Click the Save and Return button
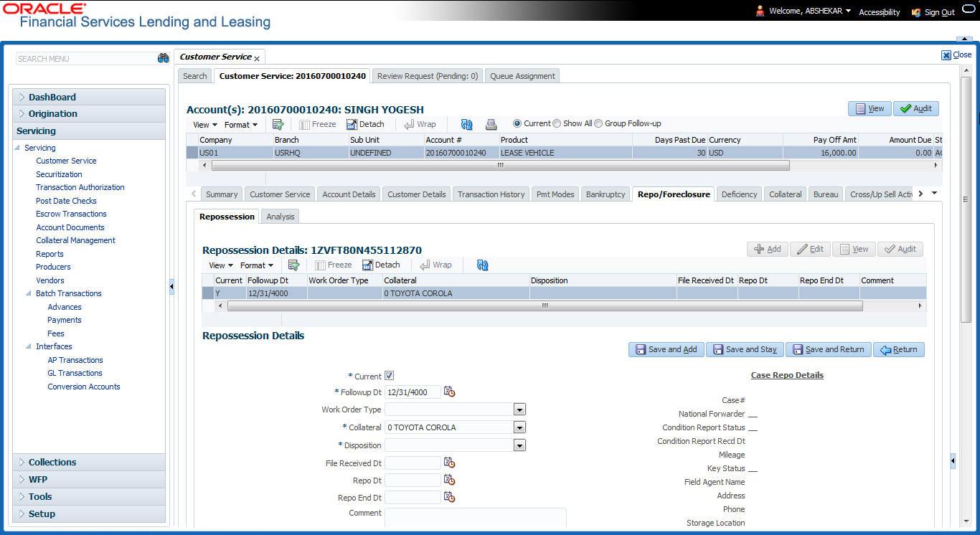Viewport: 980px width, 535px height. pyautogui.click(x=829, y=349)
